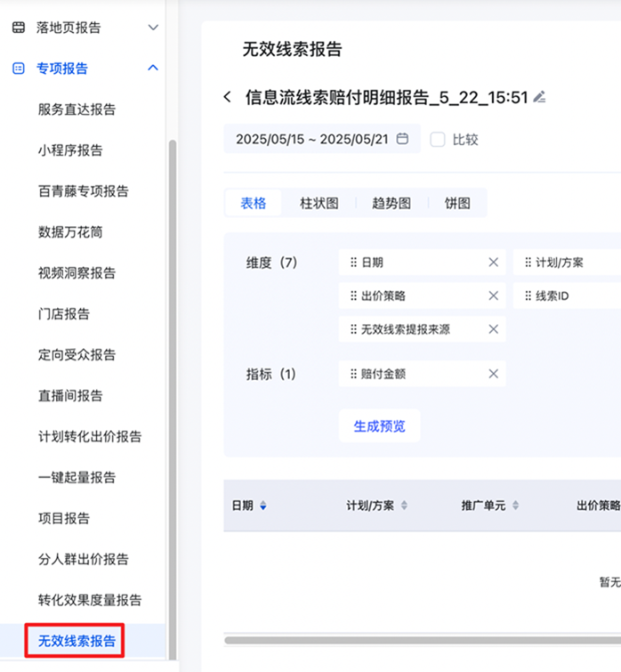Sort the table by 日期 column
The image size is (621, 672).
click(x=262, y=506)
